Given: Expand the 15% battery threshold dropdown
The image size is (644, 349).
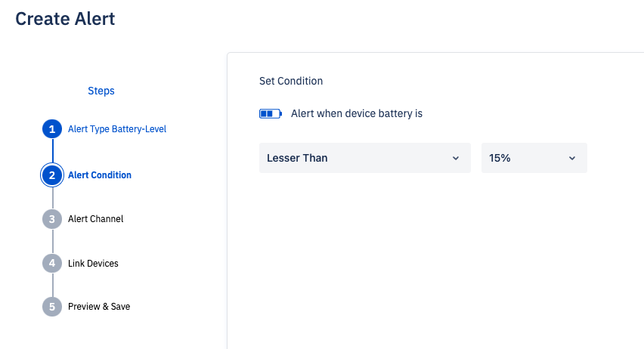Looking at the screenshot, I should coord(534,158).
